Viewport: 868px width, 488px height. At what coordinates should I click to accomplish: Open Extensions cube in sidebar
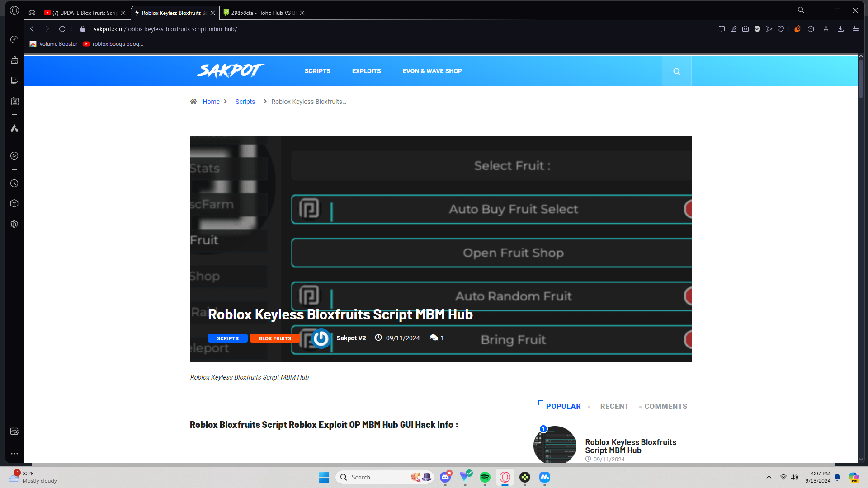pyautogui.click(x=14, y=203)
